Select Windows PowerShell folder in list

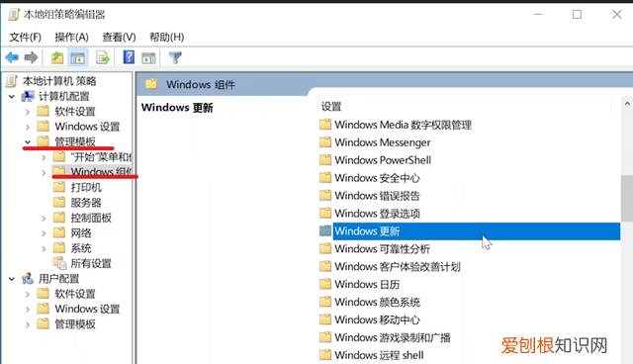point(383,160)
